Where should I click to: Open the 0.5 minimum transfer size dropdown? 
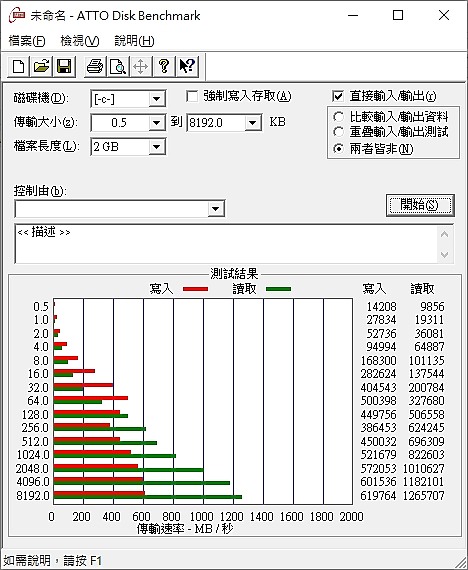click(157, 123)
